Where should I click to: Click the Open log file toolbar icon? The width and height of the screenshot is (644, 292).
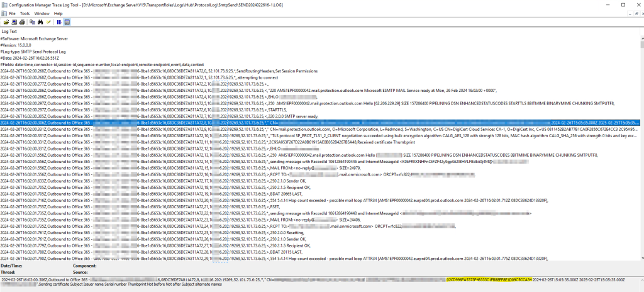tap(5, 21)
